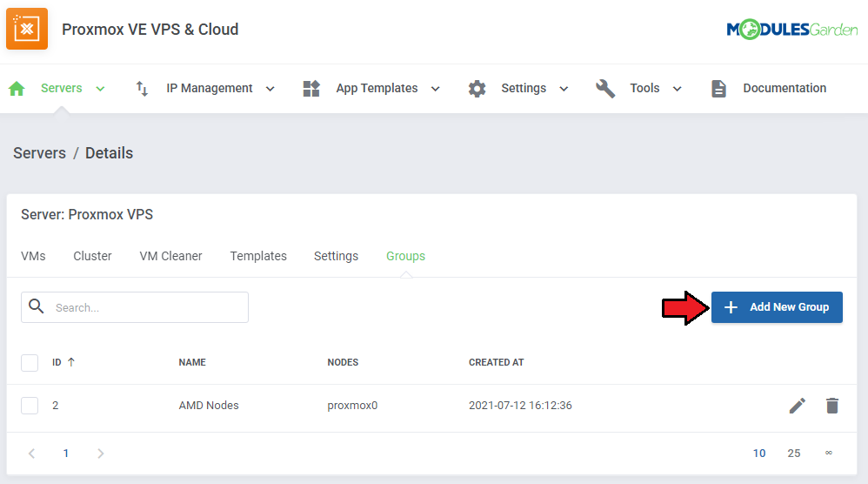Viewport: 868px width, 484px height.
Task: Sort by the NAME column header
Action: [x=192, y=362]
